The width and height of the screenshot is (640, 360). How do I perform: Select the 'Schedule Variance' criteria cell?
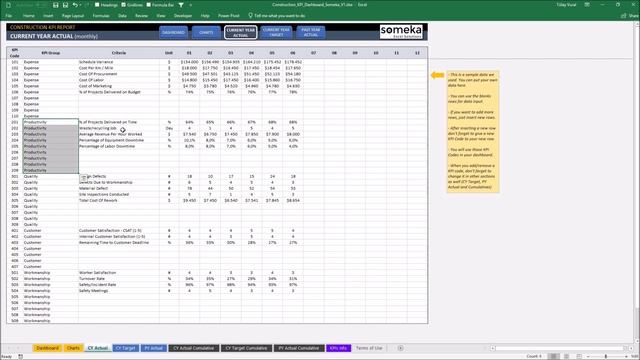point(119,62)
